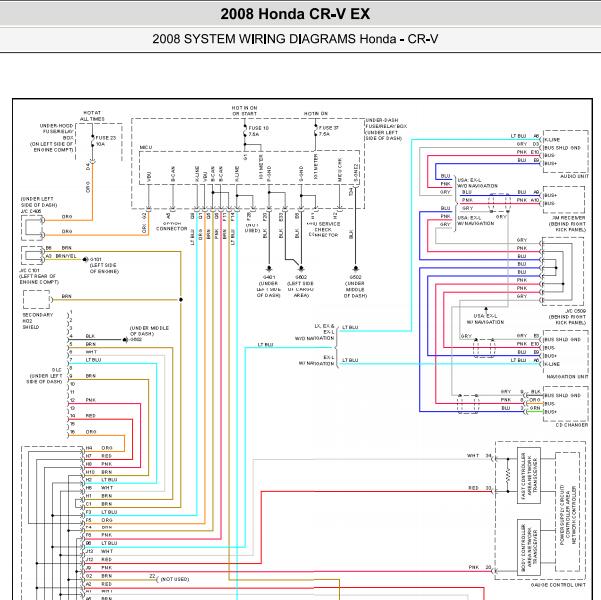This screenshot has height=600, width=601.
Task: Select the 'BODY CONTROLLER AREA NETWORK TRANSCEIVER' block
Action: click(x=529, y=548)
